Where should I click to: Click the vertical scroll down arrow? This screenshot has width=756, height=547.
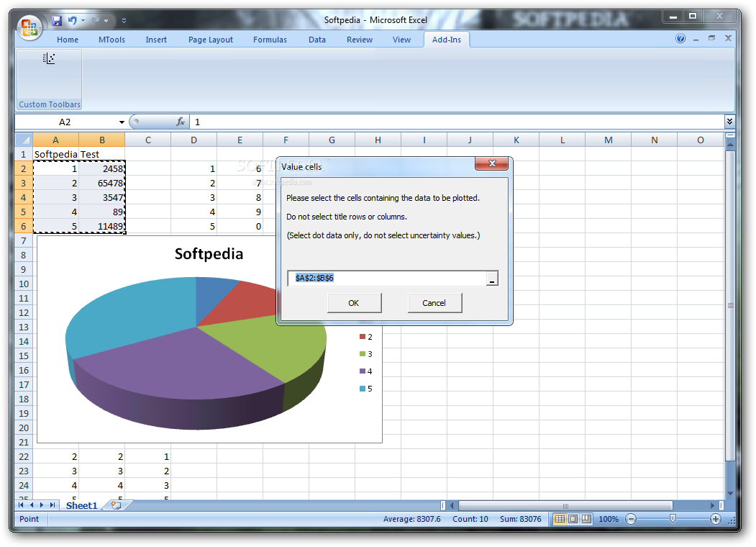pos(730,493)
